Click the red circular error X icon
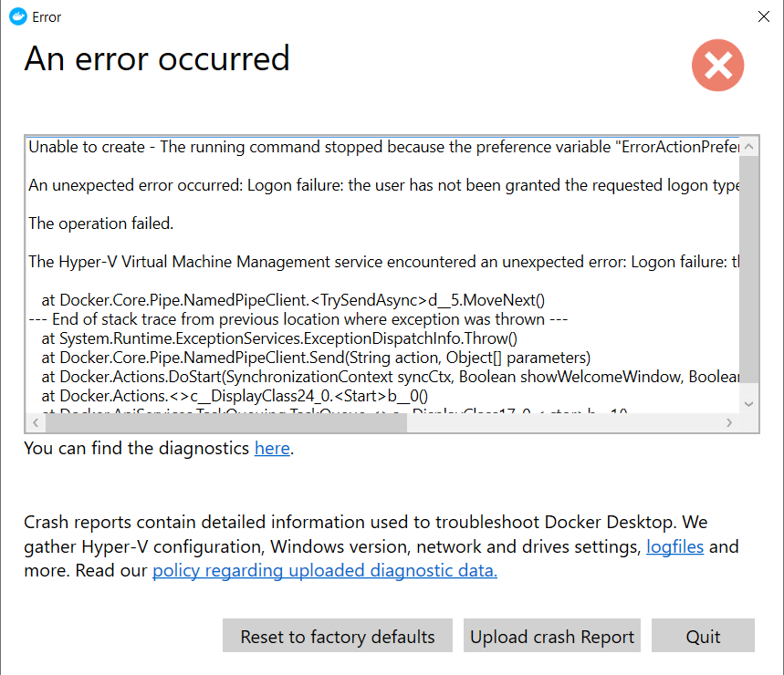The height and width of the screenshot is (675, 784). click(x=717, y=65)
